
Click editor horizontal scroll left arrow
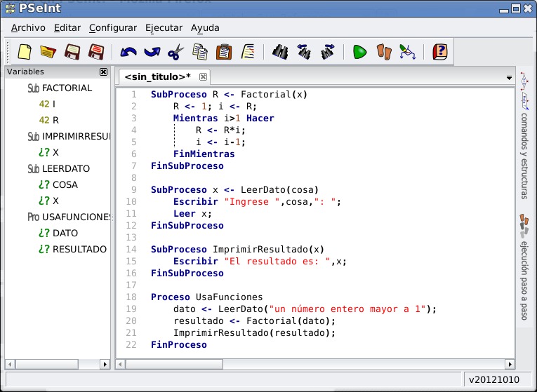121,364
